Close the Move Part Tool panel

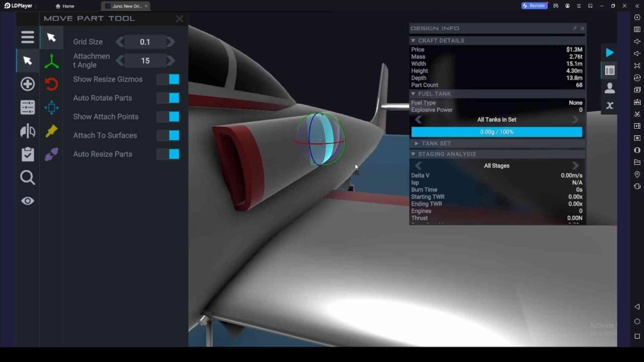179,19
